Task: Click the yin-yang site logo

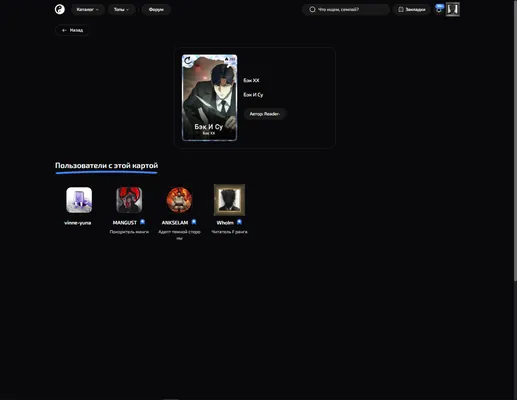Action: [x=60, y=9]
